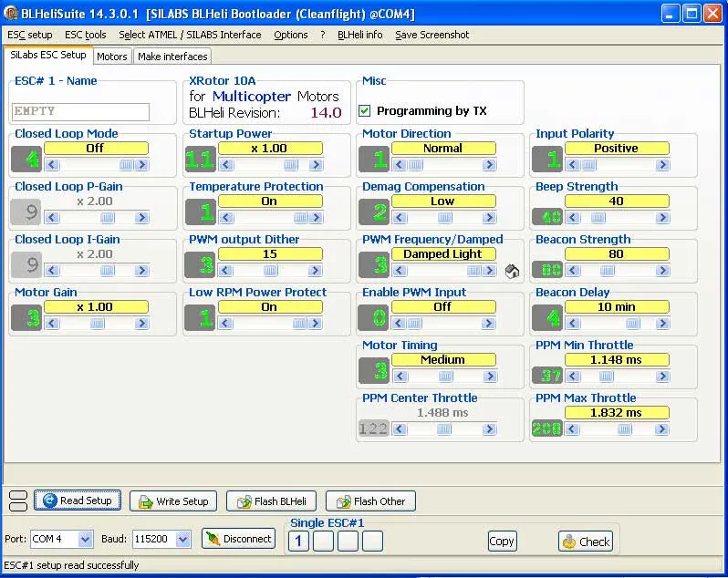Click Save Screenshot in the menu bar
This screenshot has height=578, width=728.
pyautogui.click(x=432, y=35)
